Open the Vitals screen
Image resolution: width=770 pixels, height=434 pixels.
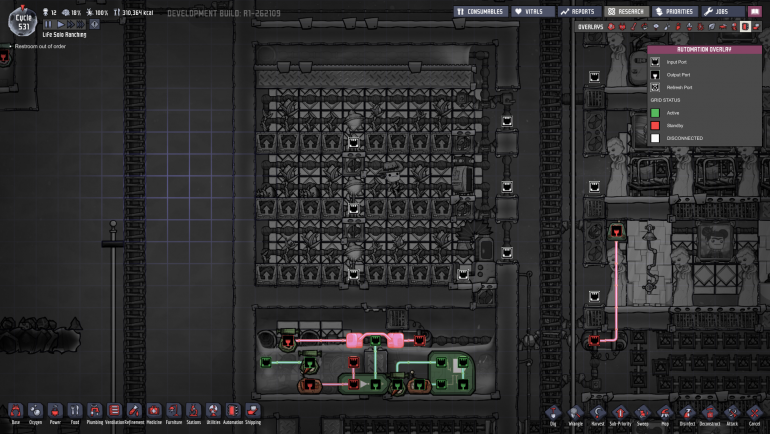coord(533,11)
